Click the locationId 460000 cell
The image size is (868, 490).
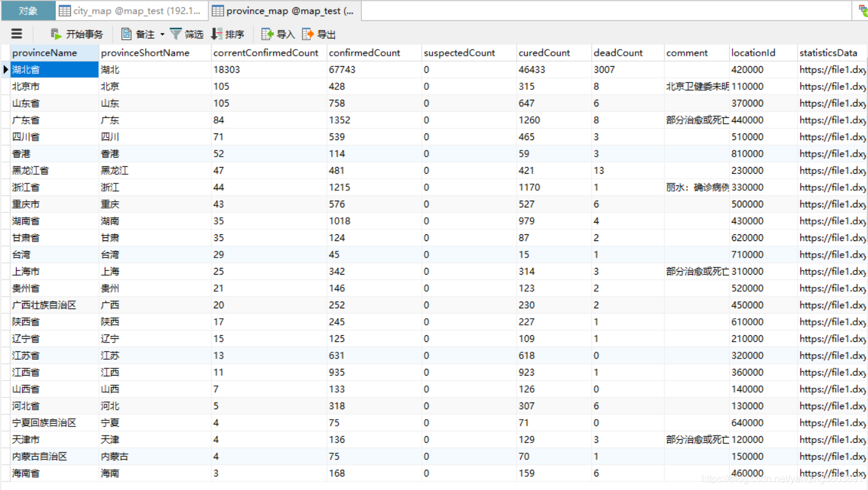coord(763,473)
